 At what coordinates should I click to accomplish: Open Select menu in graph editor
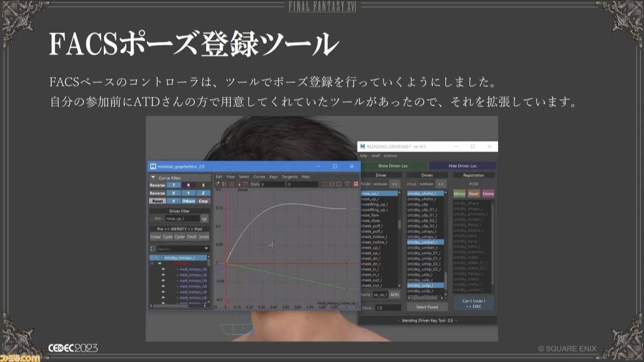pyautogui.click(x=244, y=177)
